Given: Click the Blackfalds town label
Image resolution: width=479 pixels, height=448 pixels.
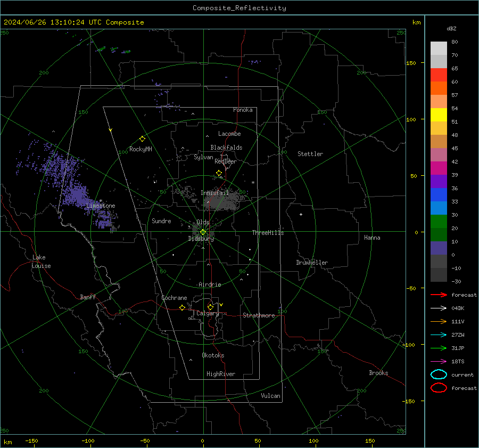Looking at the screenshot, I should click(x=226, y=148).
